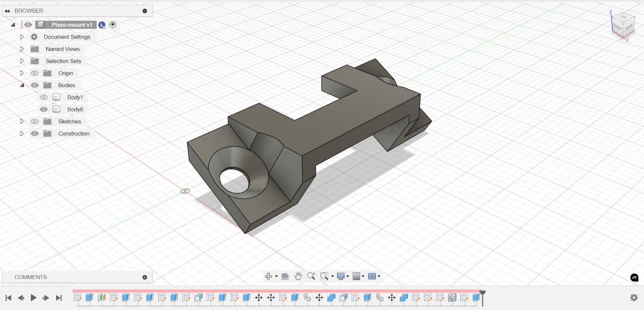Jump to timeline beginning
Viewport: 644px width, 310px height.
click(8, 298)
